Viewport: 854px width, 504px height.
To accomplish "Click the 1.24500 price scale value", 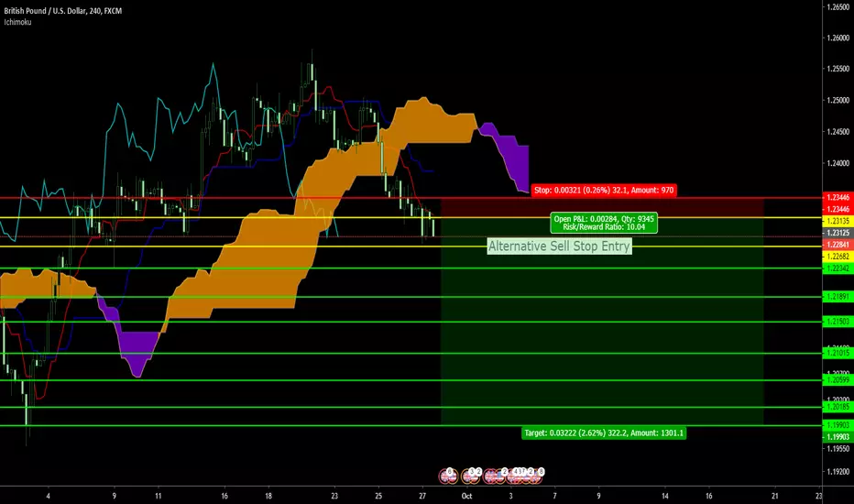I will point(838,132).
